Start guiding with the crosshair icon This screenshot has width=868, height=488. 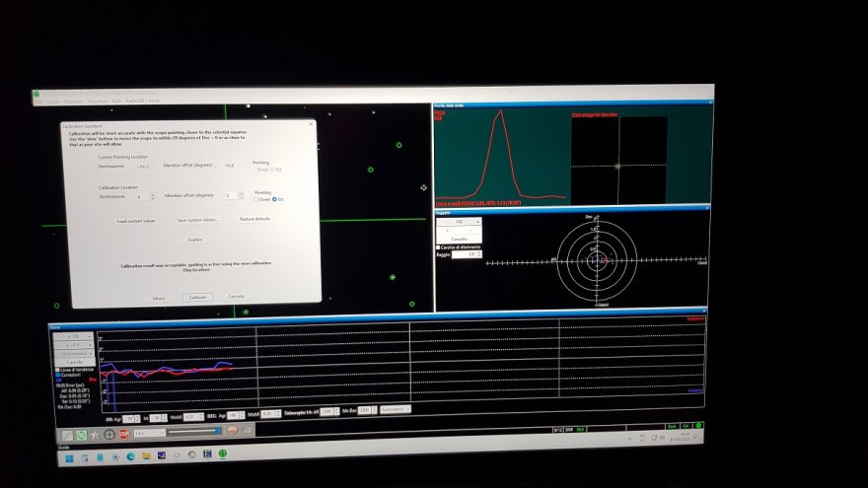pos(109,435)
